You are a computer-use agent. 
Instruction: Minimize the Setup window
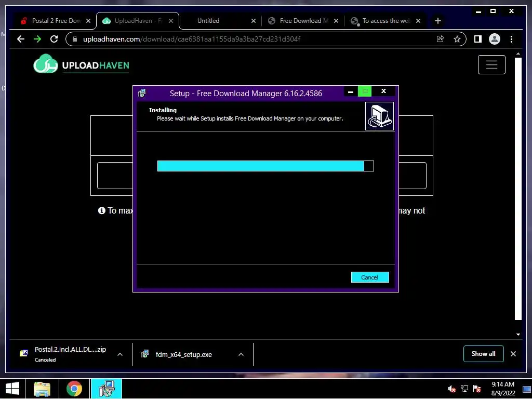[351, 91]
